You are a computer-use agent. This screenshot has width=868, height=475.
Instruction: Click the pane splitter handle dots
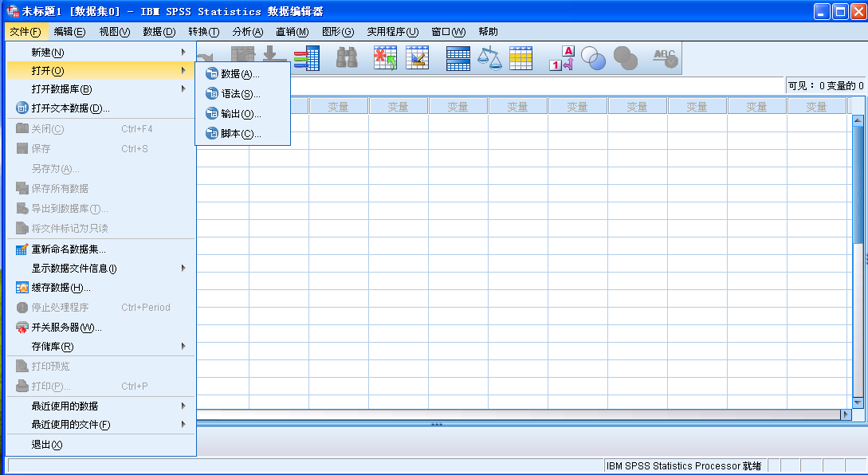[x=437, y=424]
